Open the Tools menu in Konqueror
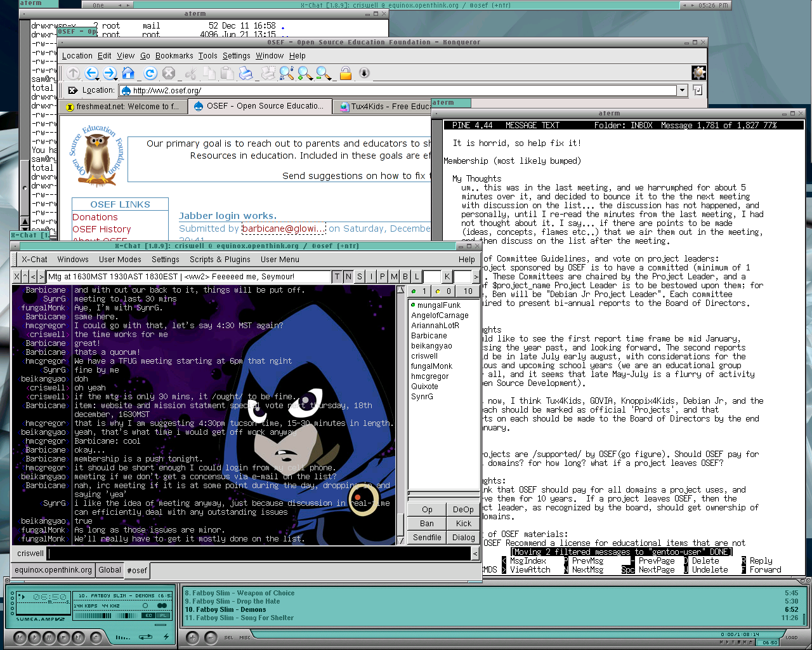 [207, 56]
